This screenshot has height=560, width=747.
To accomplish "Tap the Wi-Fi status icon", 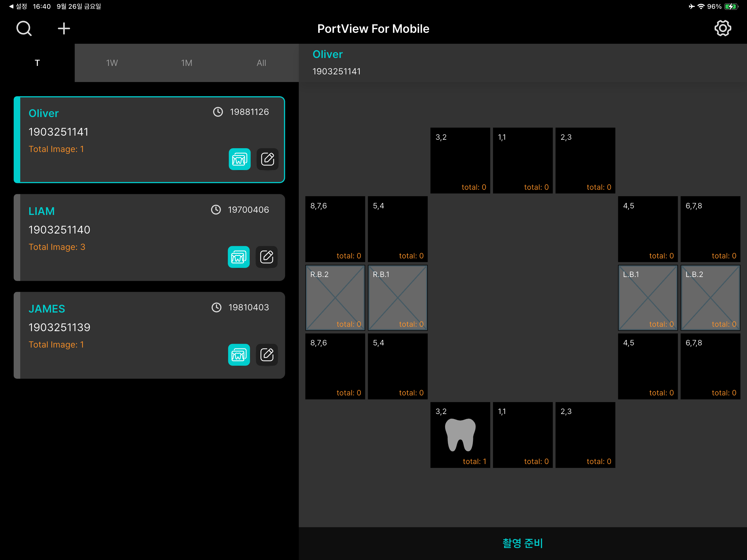I will tap(701, 6).
